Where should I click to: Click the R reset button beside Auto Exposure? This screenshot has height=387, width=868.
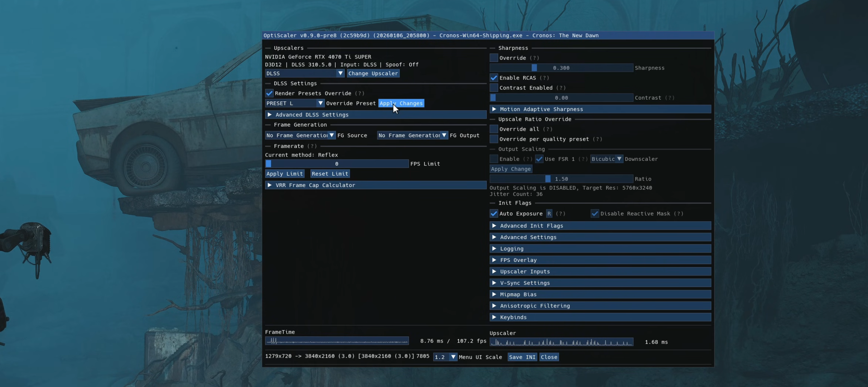(x=549, y=214)
